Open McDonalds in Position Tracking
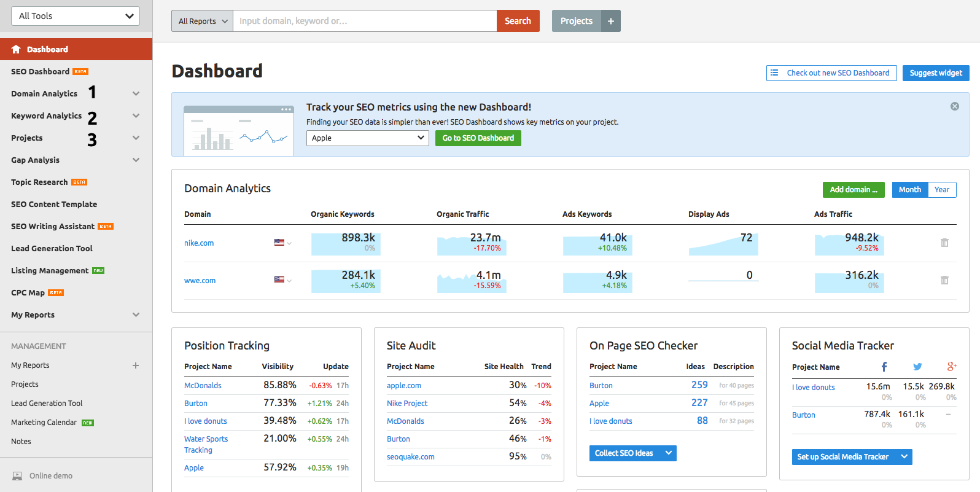 pyautogui.click(x=203, y=386)
